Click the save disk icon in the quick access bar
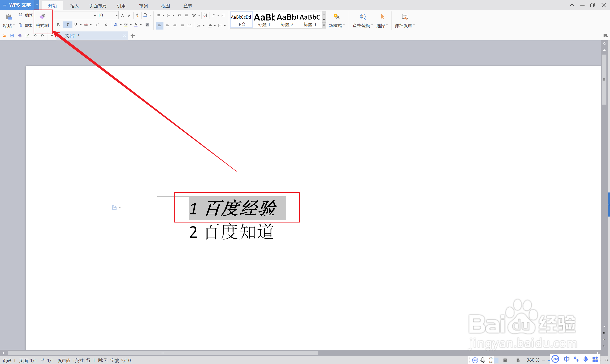This screenshot has height=364, width=610. tap(12, 36)
